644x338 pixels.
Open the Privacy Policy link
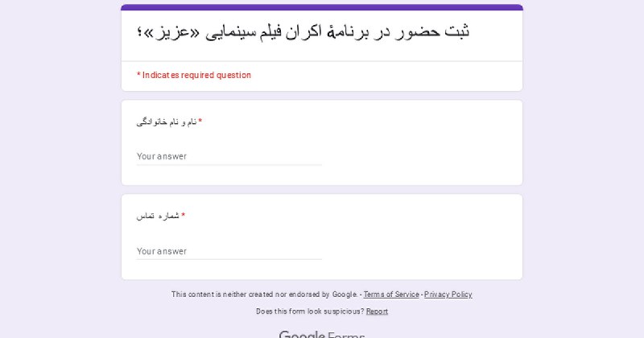448,295
